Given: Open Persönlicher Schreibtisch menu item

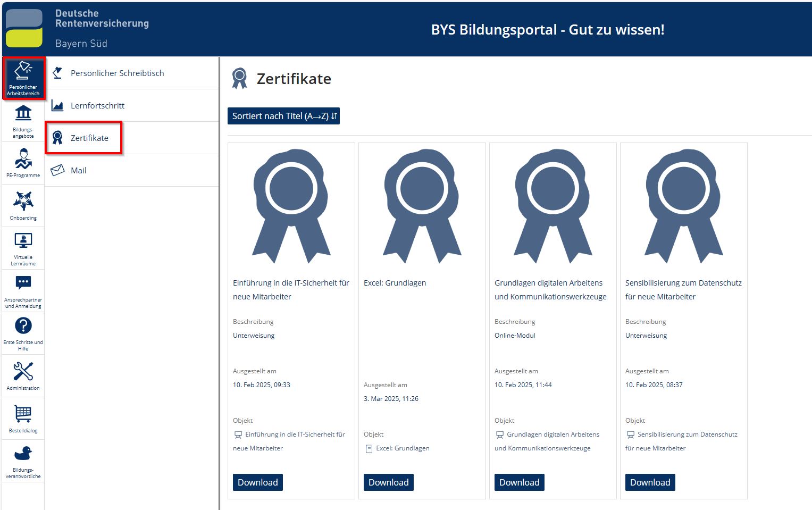Looking at the screenshot, I should tap(117, 73).
